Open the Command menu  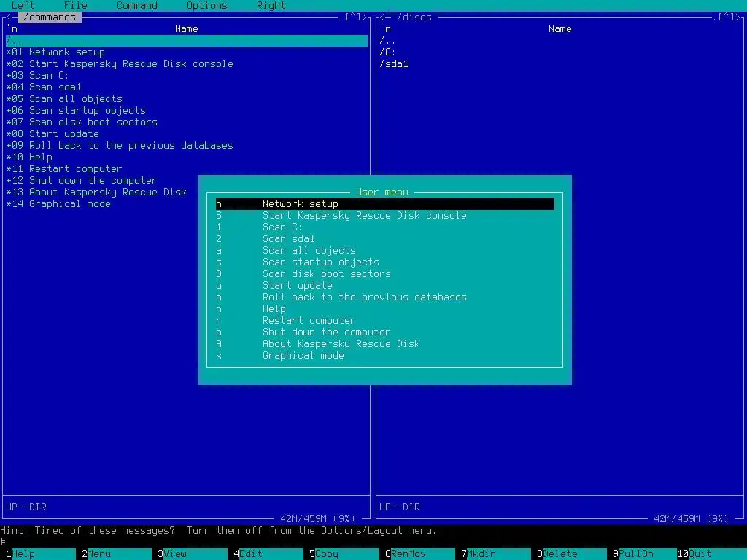tap(136, 5)
